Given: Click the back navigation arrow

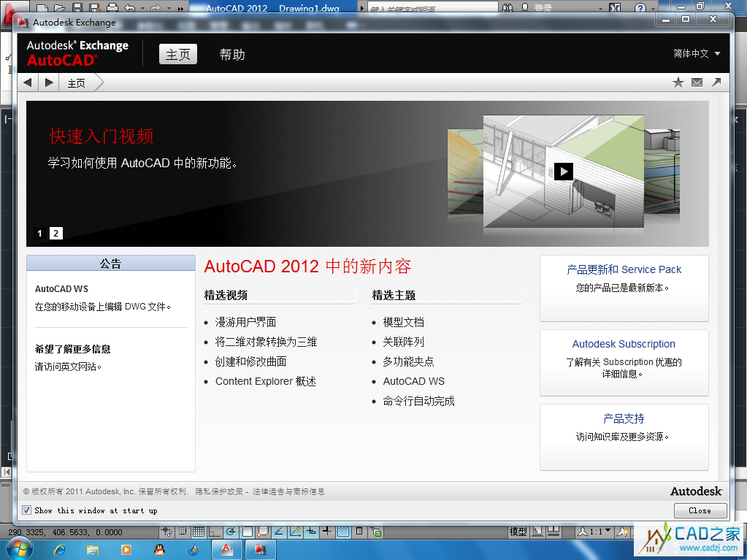Looking at the screenshot, I should pyautogui.click(x=28, y=83).
